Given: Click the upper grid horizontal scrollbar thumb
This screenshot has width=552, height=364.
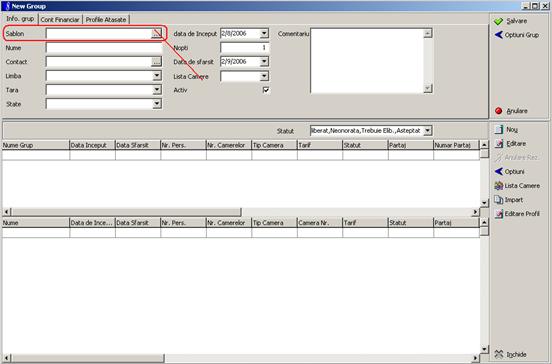Looking at the screenshot, I should pyautogui.click(x=126, y=212).
